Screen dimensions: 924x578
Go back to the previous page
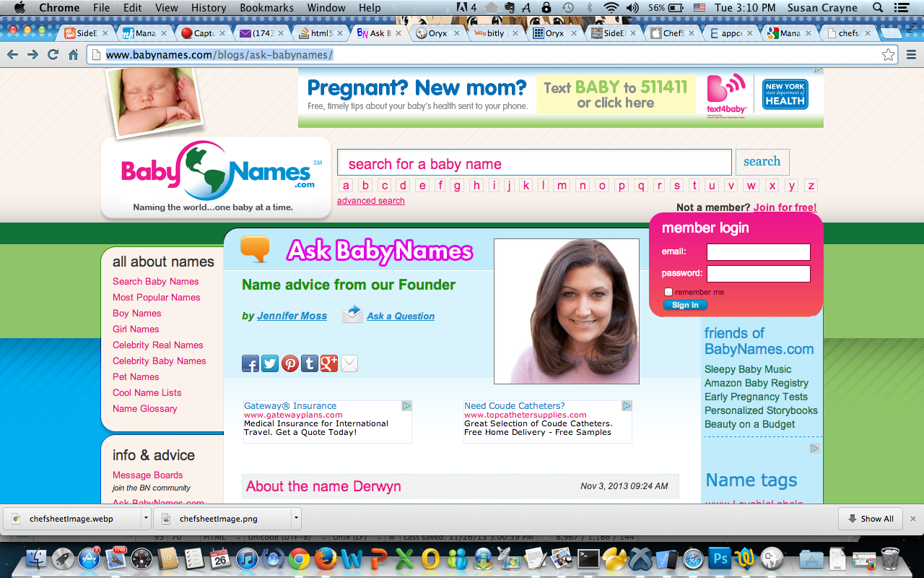[12, 55]
